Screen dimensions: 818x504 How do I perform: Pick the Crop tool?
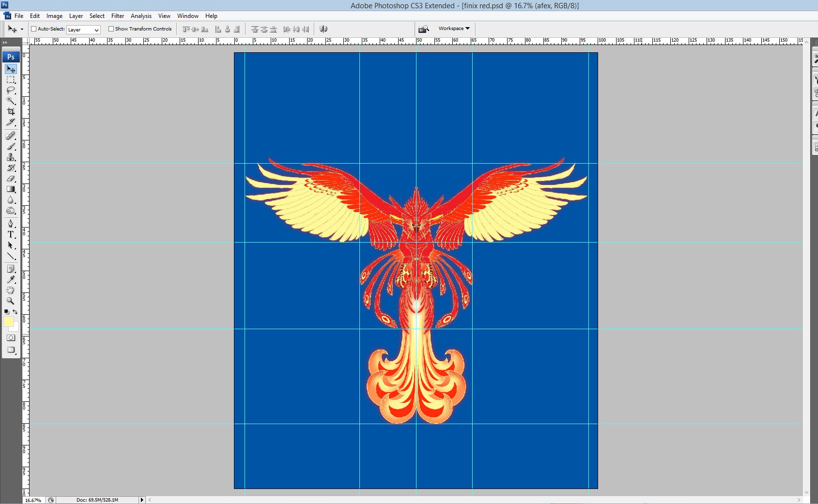click(11, 111)
